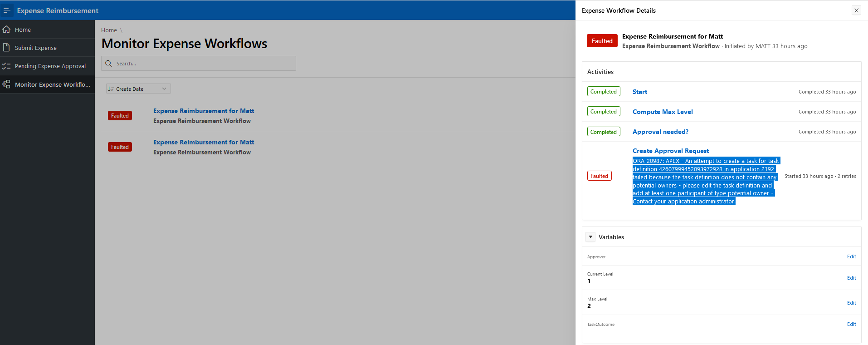Image resolution: width=868 pixels, height=345 pixels.
Task: Click the Max Level value 2
Action: click(x=589, y=306)
